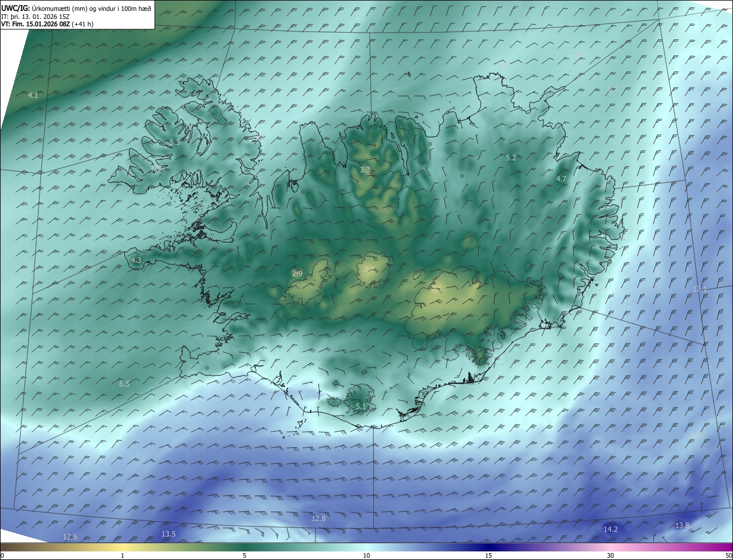Screen dimensions: 733x560
Task: Click the 6.5 value label on the map
Action: [x=124, y=384]
